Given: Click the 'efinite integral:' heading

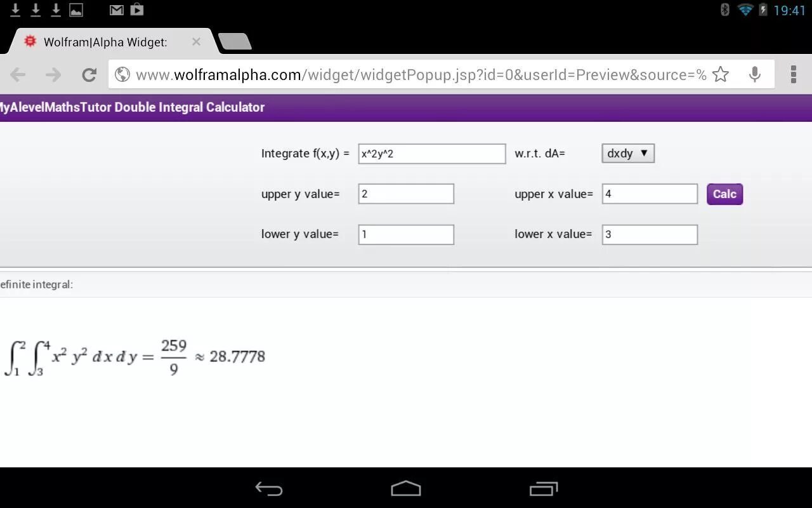Looking at the screenshot, I should click(x=36, y=284).
